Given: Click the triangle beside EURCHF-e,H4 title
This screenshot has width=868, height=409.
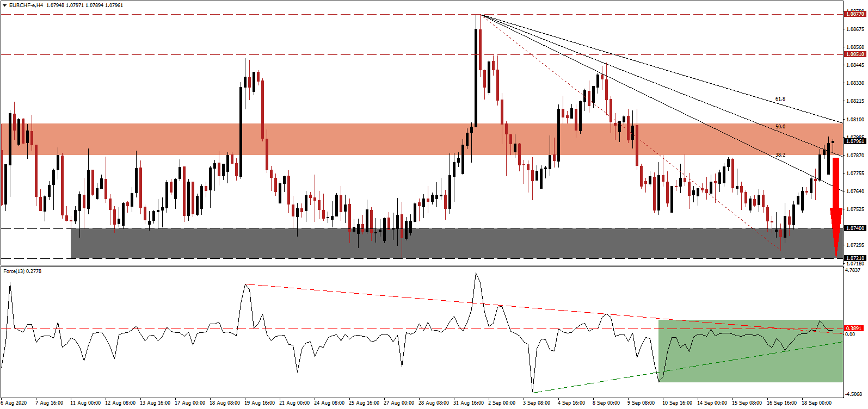Looking at the screenshot, I should click(4, 5).
